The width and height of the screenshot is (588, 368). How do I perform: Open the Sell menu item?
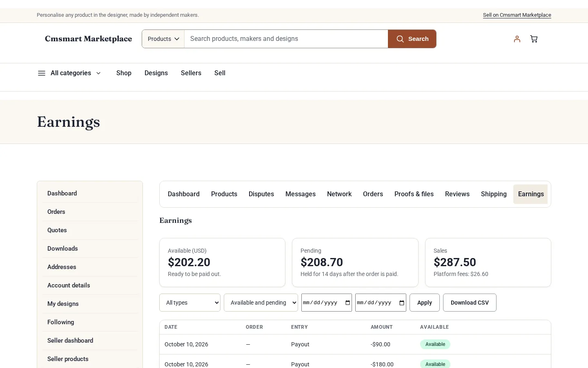pyautogui.click(x=220, y=73)
